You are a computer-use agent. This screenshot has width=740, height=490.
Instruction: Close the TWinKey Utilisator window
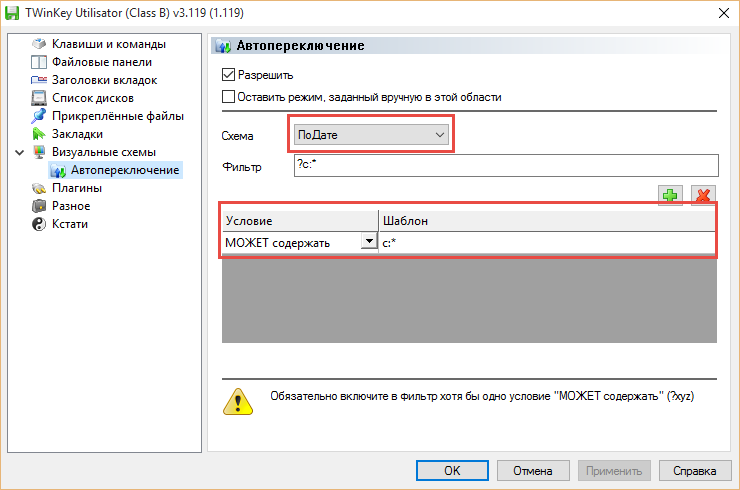(x=724, y=13)
